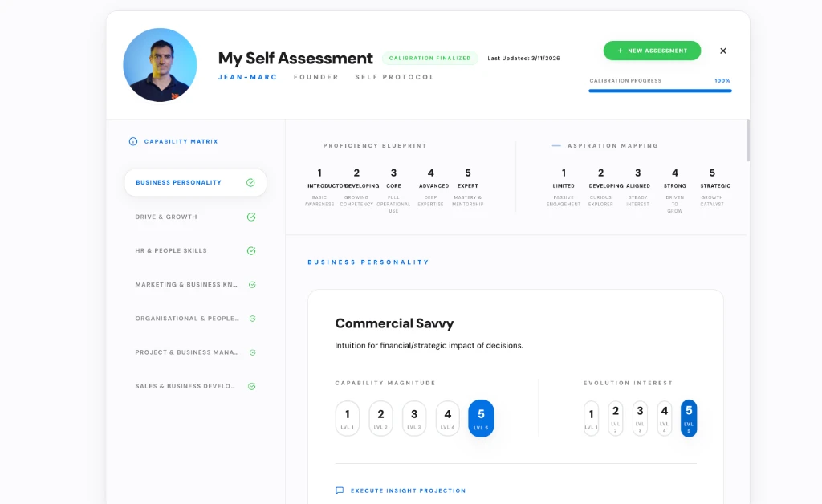Set Evolution Interest to level 1
The height and width of the screenshot is (504, 822).
[x=592, y=418]
